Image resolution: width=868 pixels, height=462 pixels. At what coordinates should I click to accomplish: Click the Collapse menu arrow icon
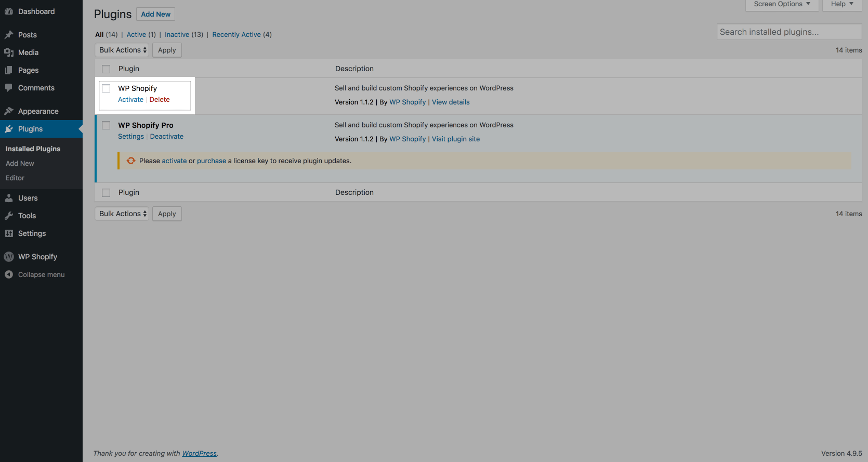(x=9, y=274)
